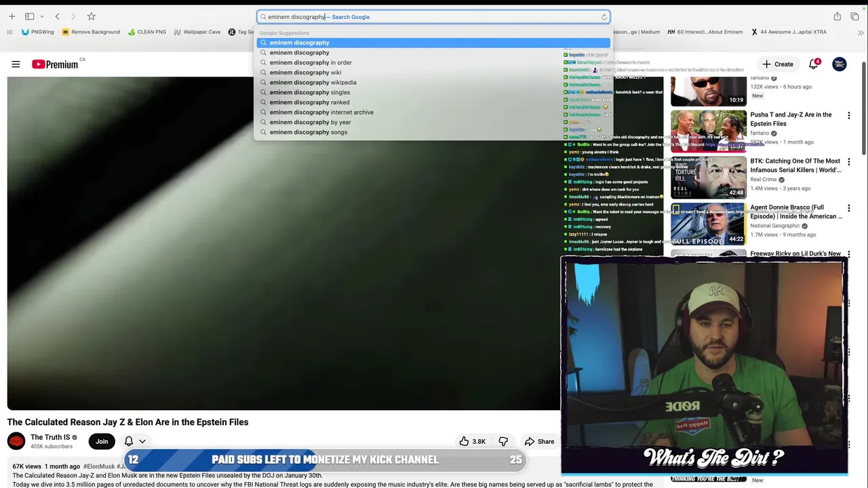Open Pusha T and Jay-Z video title
The image size is (868, 488).
coord(791,119)
